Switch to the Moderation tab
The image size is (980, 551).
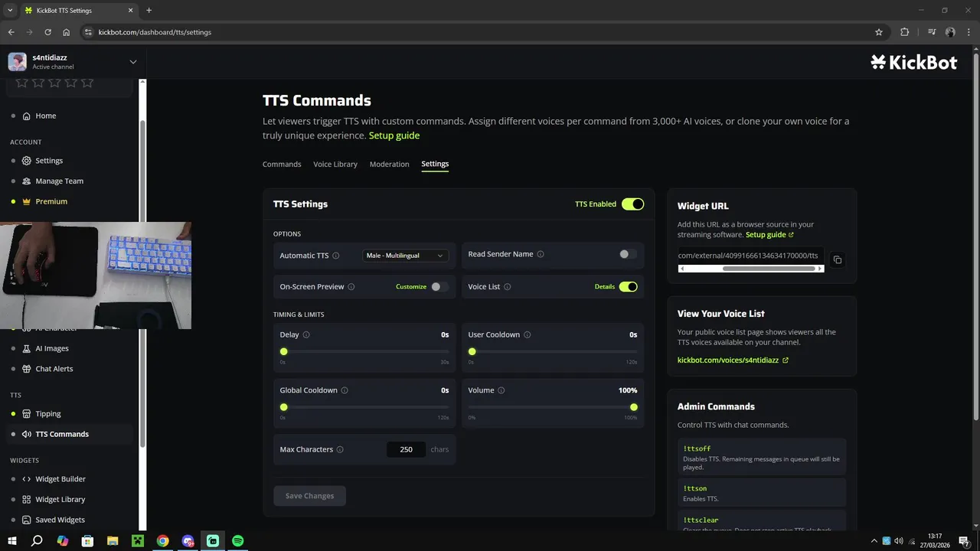tap(389, 165)
